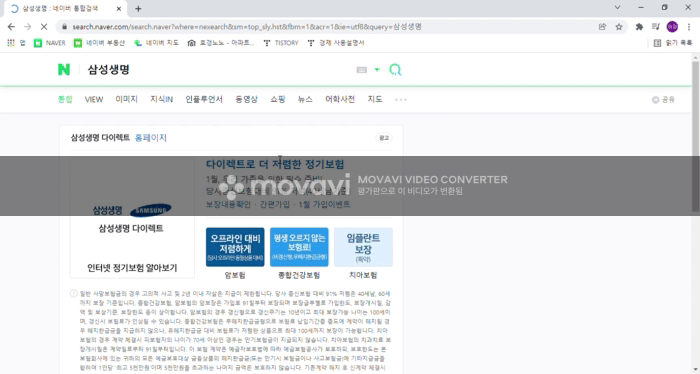Open the reading list (읽기 목록)

pos(673,43)
